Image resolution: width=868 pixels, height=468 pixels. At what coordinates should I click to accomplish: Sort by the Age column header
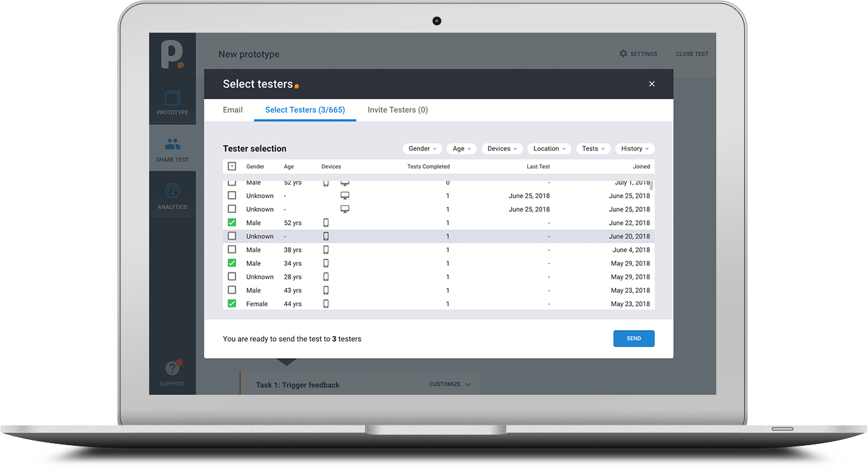click(289, 167)
